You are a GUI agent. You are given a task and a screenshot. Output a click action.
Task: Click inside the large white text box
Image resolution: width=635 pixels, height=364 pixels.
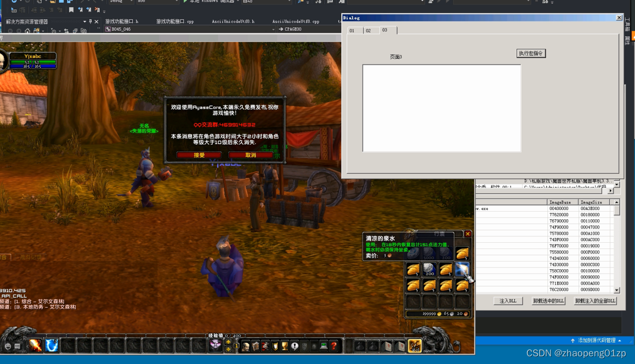point(442,108)
